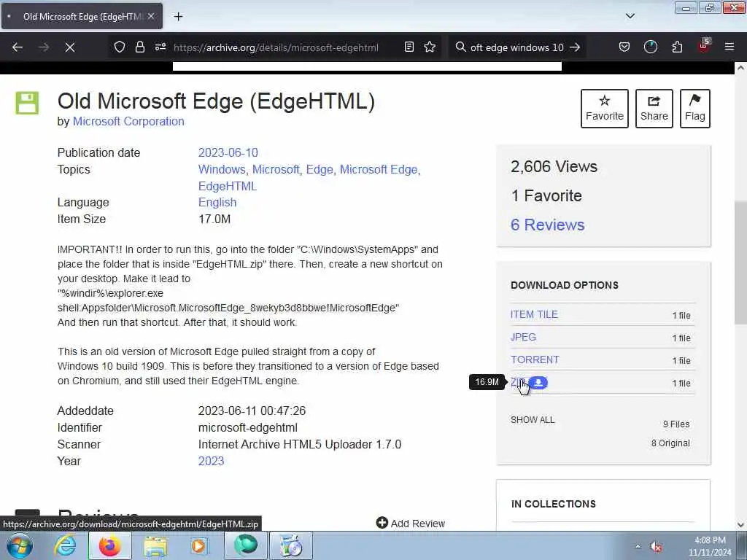Click the green floppy disk software icon
747x560 pixels.
tap(27, 103)
